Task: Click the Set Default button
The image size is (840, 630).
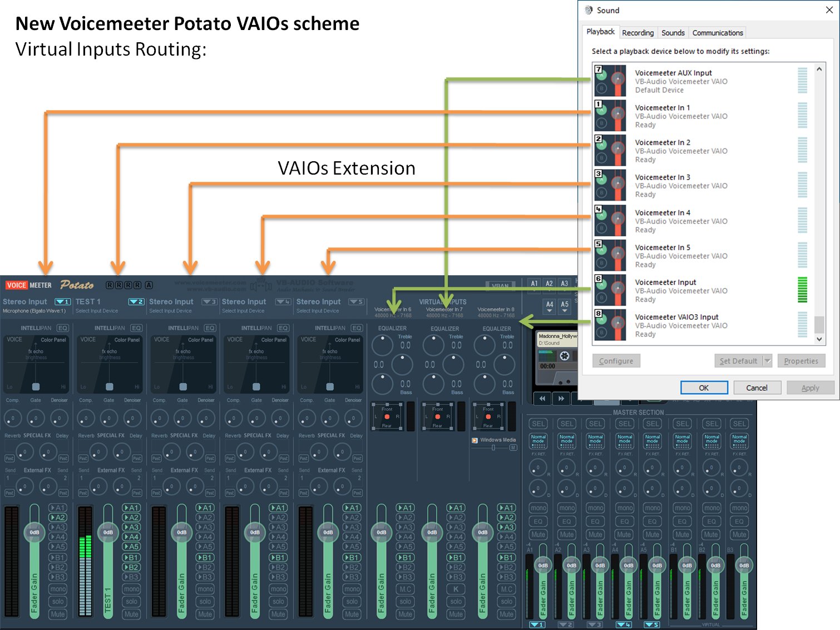Action: pos(739,361)
